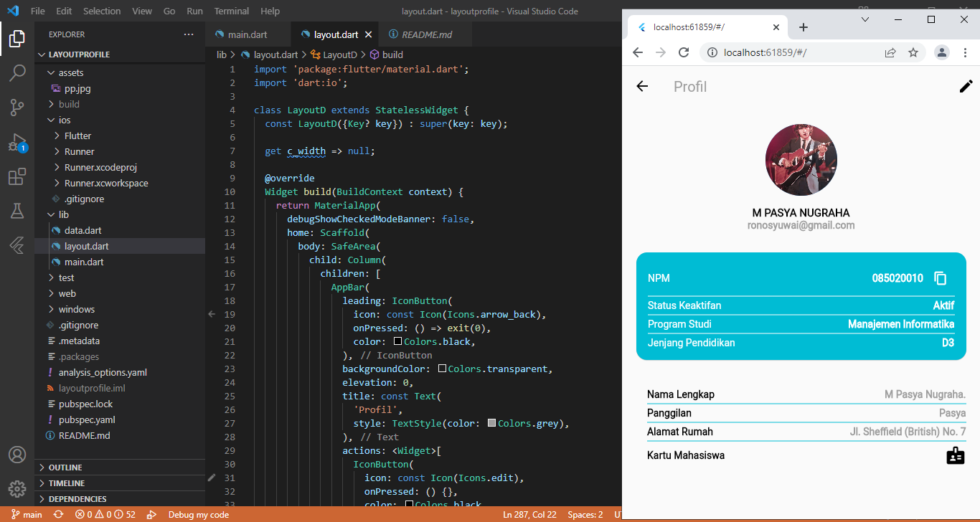Reload the localhost page in Chrome

(683, 52)
